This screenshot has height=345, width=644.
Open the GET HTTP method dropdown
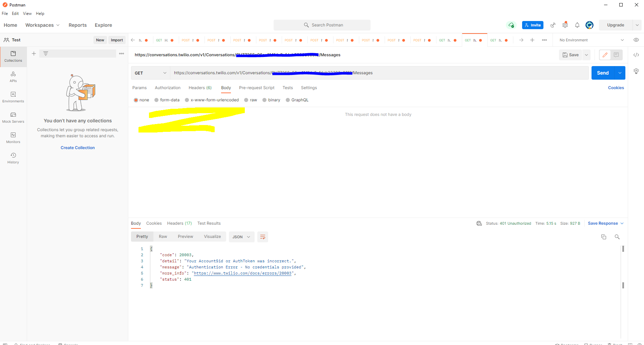[x=150, y=73]
